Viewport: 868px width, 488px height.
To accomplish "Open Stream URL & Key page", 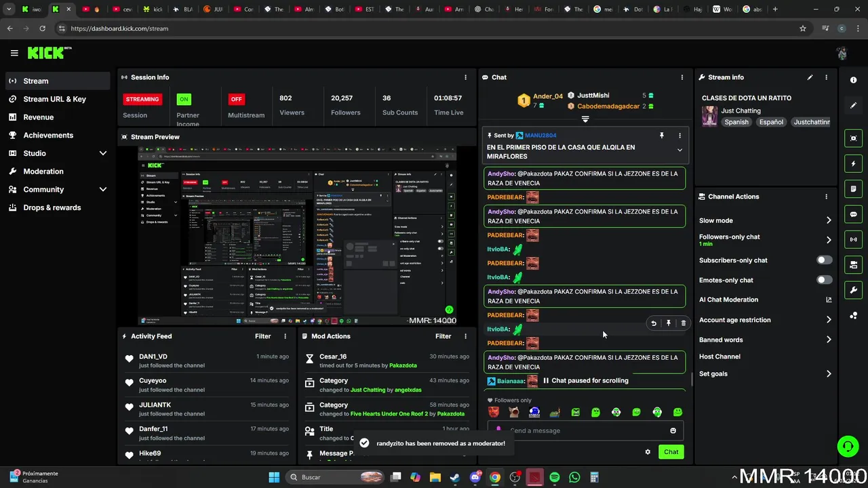I will pyautogui.click(x=58, y=99).
